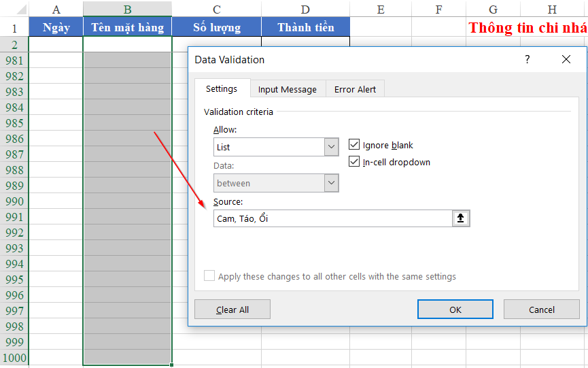Click the Cancel button
The height and width of the screenshot is (368, 588).
point(542,310)
